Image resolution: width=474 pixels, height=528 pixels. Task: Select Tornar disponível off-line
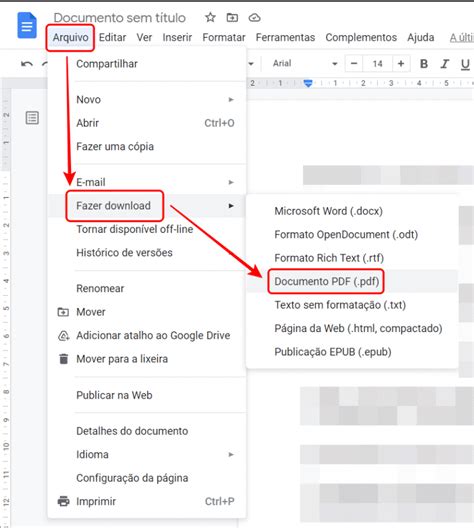tap(147, 229)
